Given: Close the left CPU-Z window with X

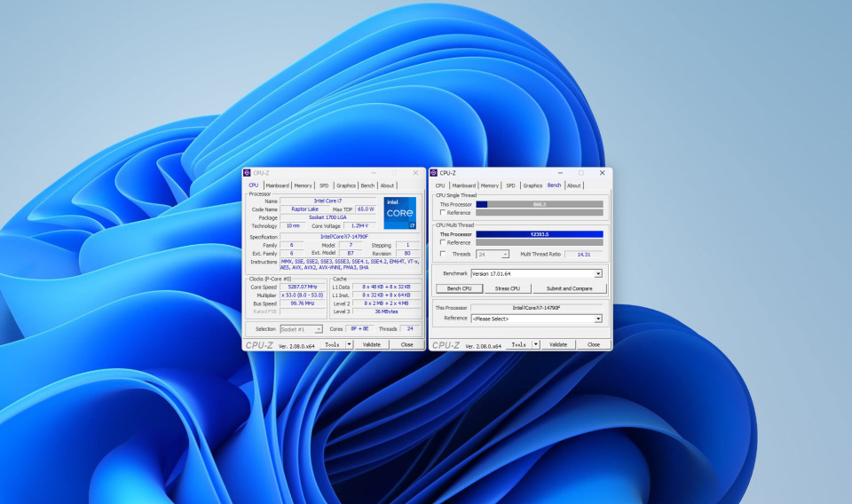Looking at the screenshot, I should [x=415, y=173].
